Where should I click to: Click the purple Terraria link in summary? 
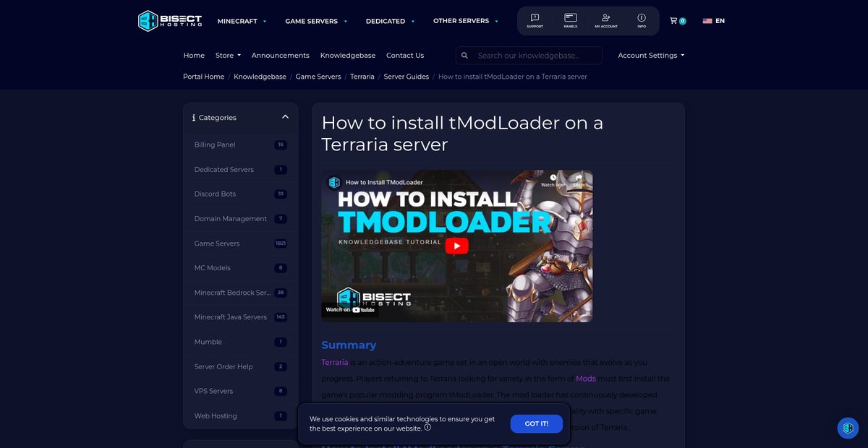coord(335,362)
